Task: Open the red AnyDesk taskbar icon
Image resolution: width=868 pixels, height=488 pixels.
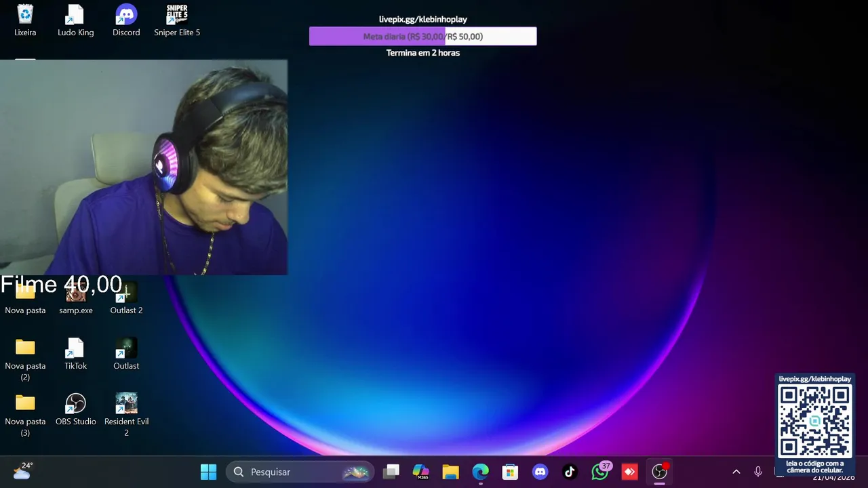Action: [x=630, y=472]
